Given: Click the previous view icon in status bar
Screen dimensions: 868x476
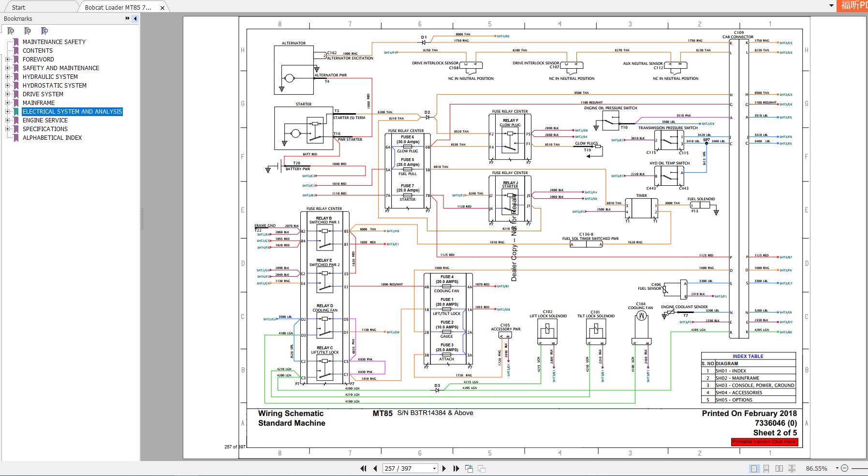Looking at the screenshot, I should coord(469,468).
